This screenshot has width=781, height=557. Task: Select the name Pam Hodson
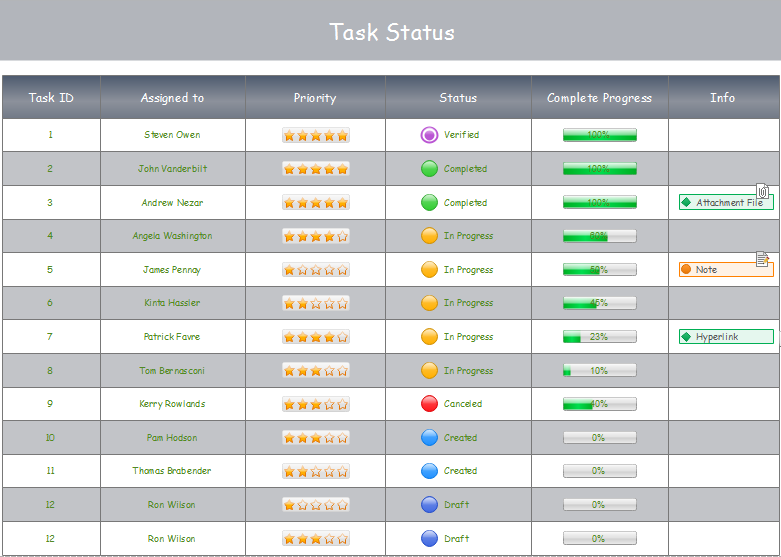[172, 437]
